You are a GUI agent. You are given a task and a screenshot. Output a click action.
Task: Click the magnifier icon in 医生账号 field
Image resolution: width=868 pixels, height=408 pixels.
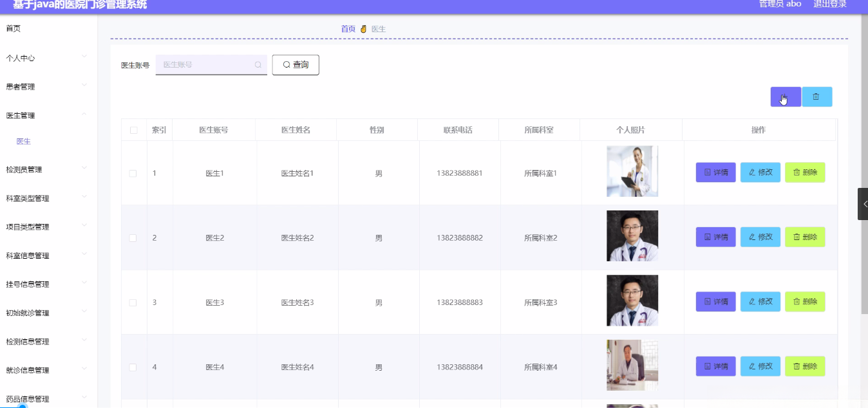pyautogui.click(x=258, y=65)
